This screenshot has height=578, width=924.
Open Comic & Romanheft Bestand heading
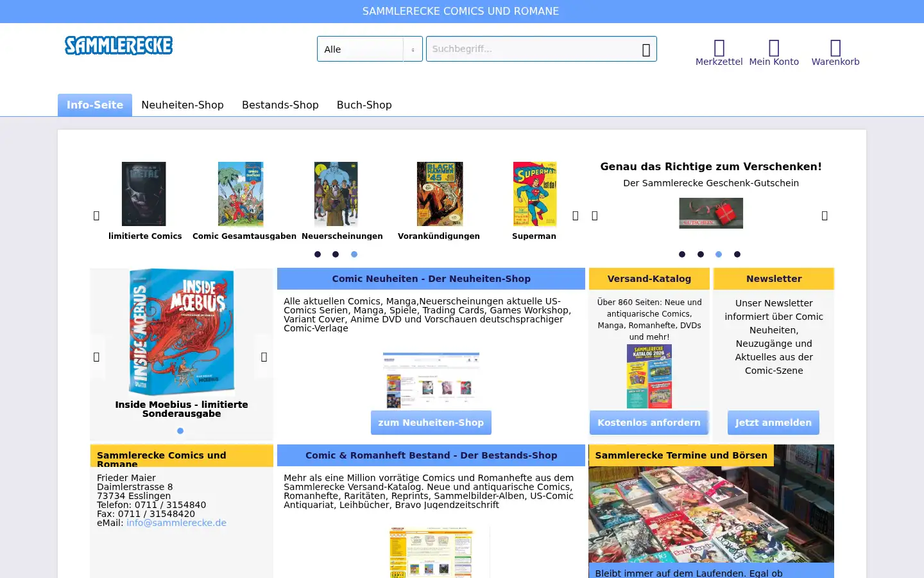(431, 455)
